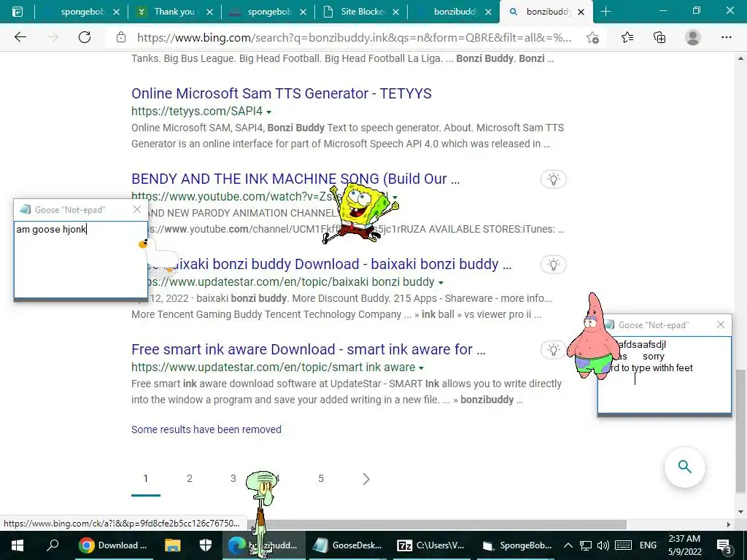Screen dimensions: 747x560
Task: Open the Favorites list icon
Action: [627, 37]
